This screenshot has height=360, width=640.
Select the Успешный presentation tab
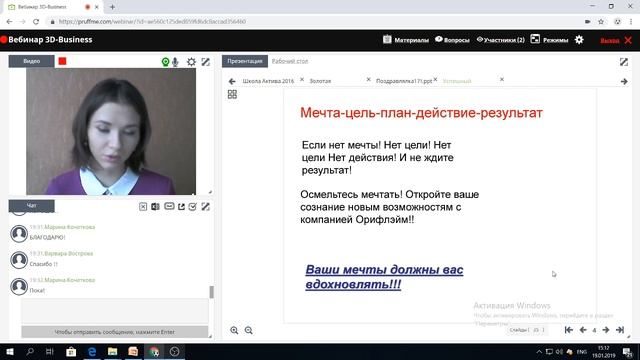[457, 81]
